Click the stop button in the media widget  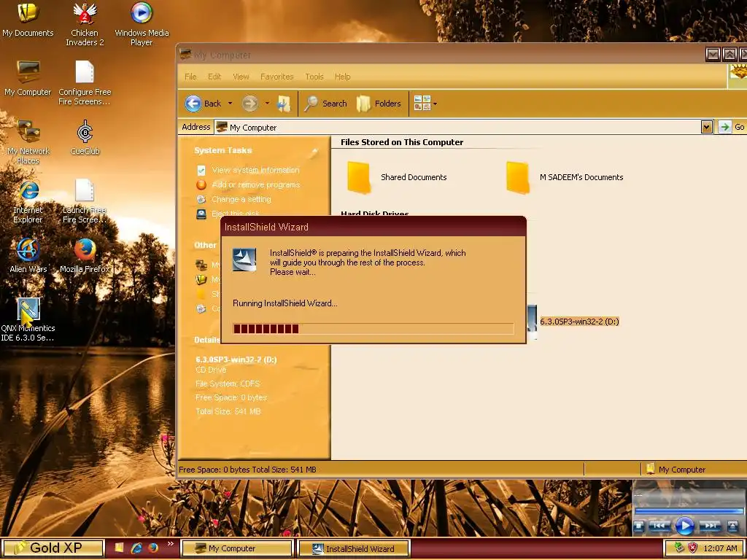pyautogui.click(x=639, y=526)
